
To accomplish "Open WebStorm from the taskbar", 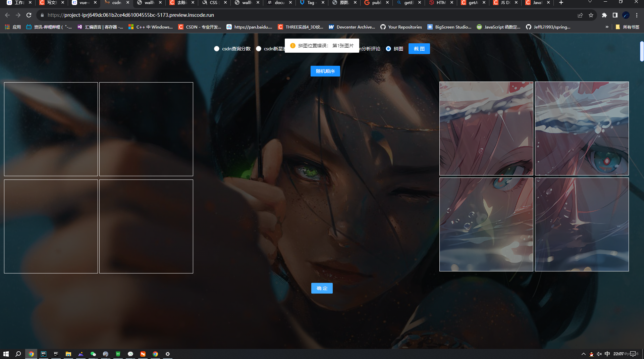I will 44,354.
